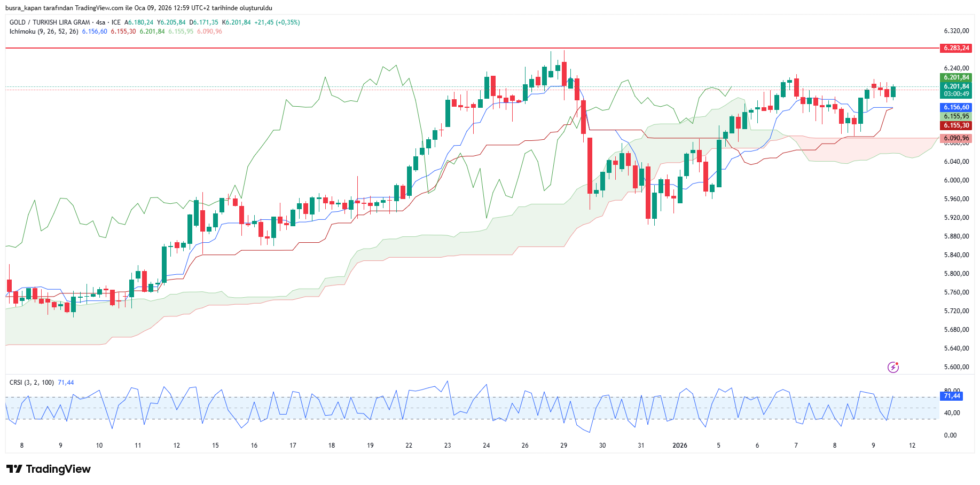Click the red 6.283,24 price axis label
The width and height of the screenshot is (980, 485).
coord(955,48)
